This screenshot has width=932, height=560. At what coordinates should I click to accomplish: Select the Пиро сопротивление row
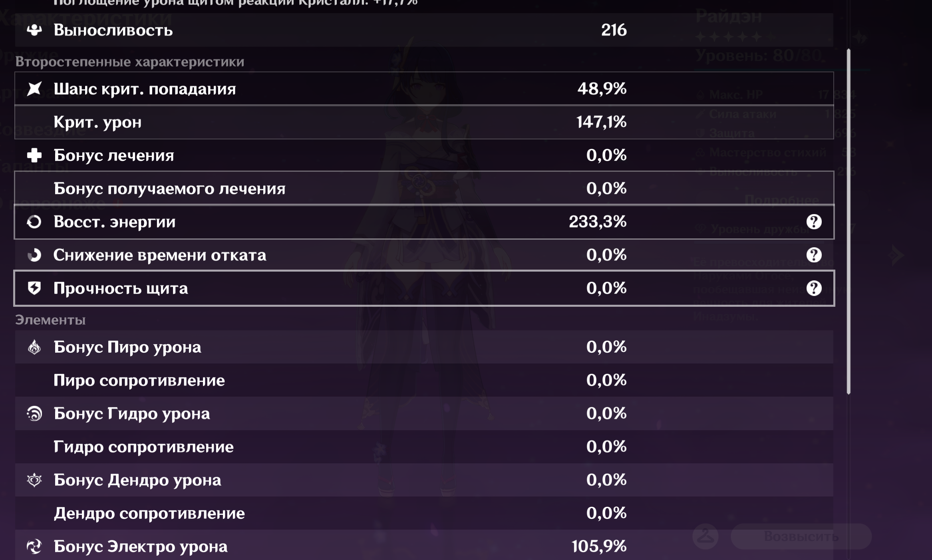[423, 380]
